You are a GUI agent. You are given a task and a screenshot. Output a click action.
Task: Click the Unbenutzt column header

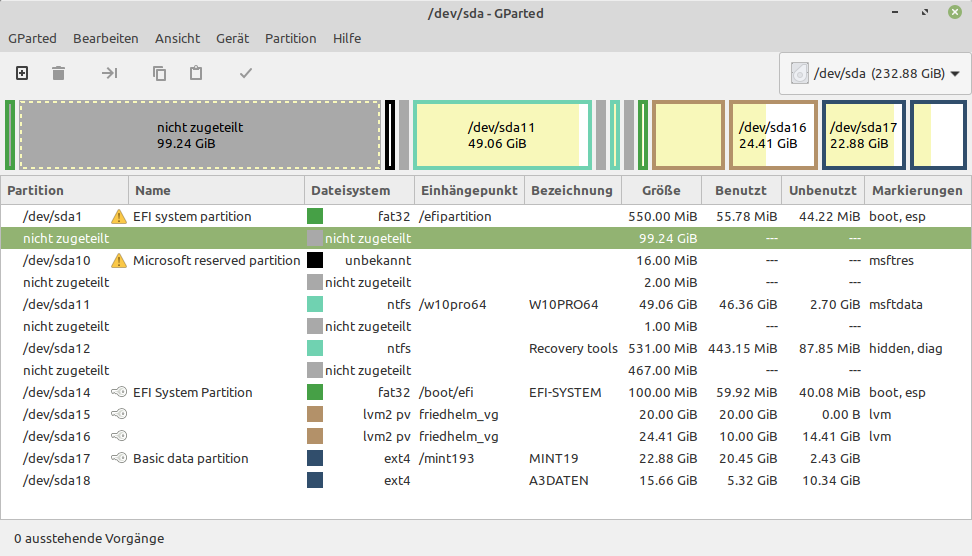823,190
